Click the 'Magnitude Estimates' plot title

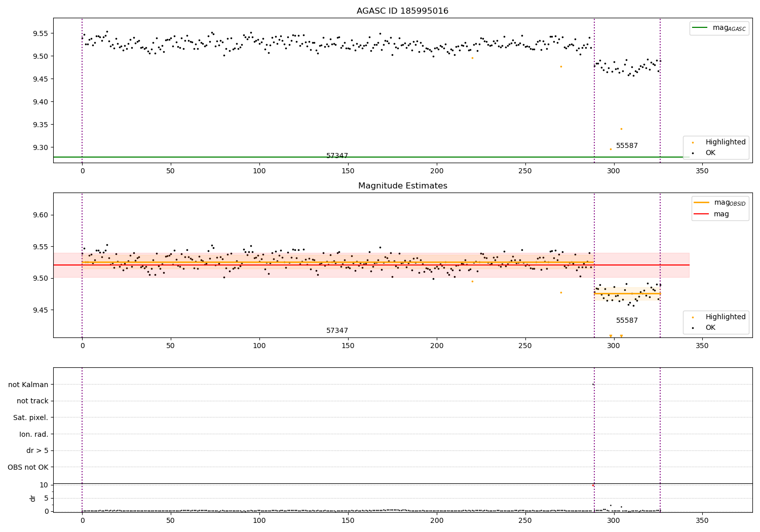402,186
